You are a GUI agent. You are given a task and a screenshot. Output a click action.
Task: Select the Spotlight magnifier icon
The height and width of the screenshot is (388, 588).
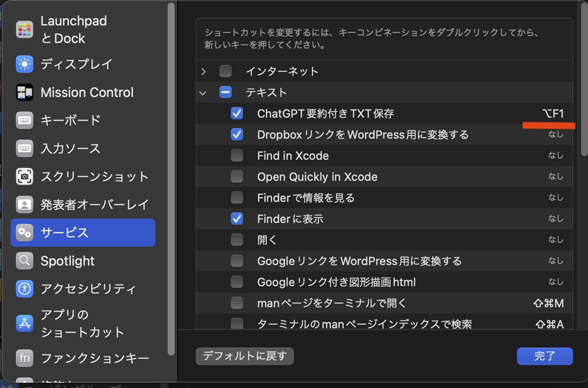click(25, 261)
